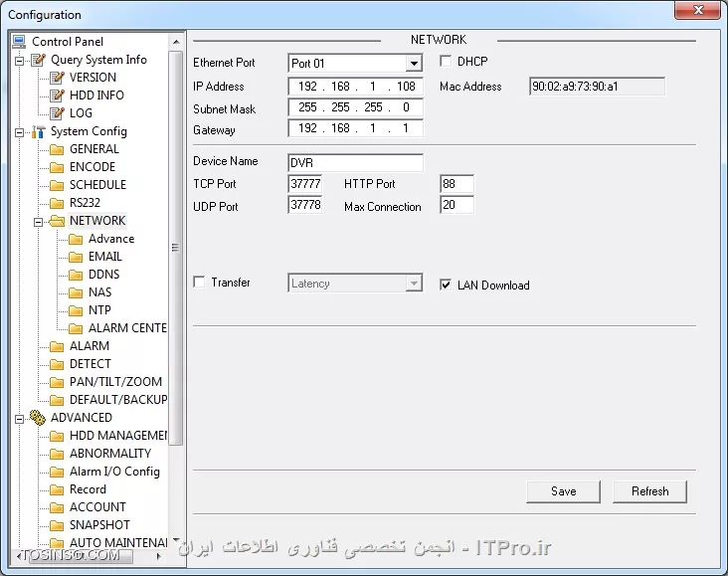Click the tree scroll down arrow
Image resolution: width=728 pixels, height=576 pixels.
pos(176,540)
